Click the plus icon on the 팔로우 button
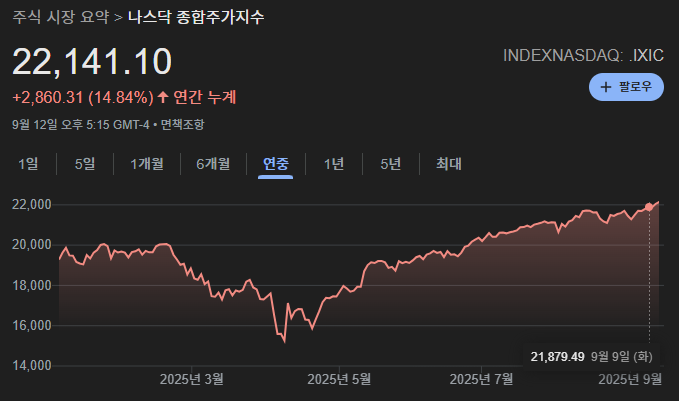The height and width of the screenshot is (401, 679). tap(606, 87)
